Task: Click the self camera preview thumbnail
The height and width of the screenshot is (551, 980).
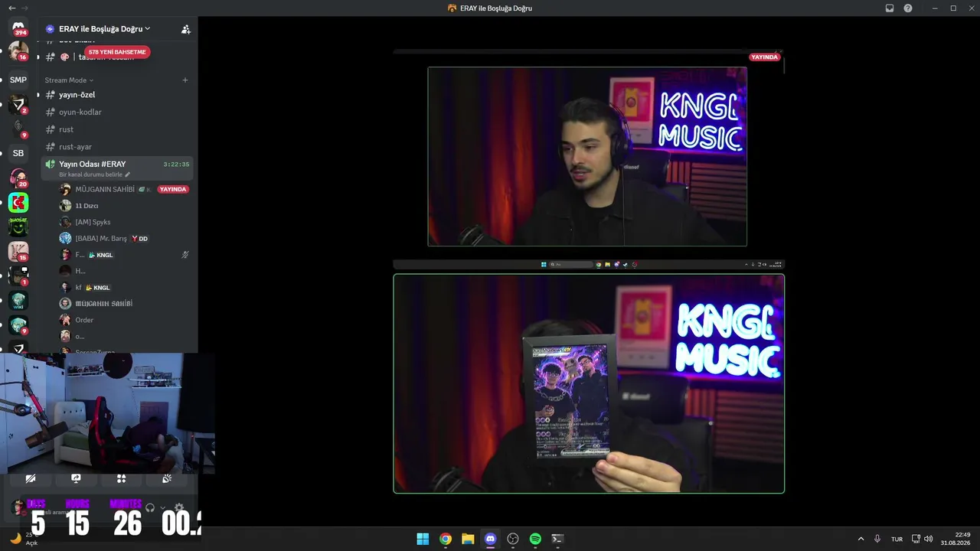Action: coord(107,413)
